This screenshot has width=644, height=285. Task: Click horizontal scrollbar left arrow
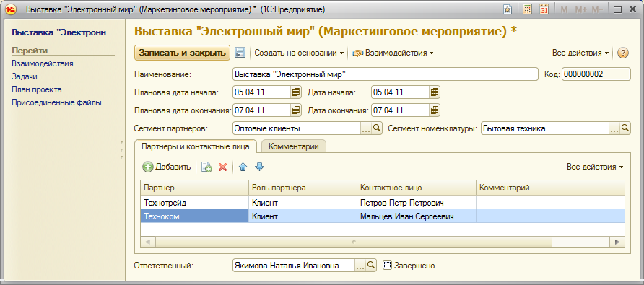[x=147, y=242]
